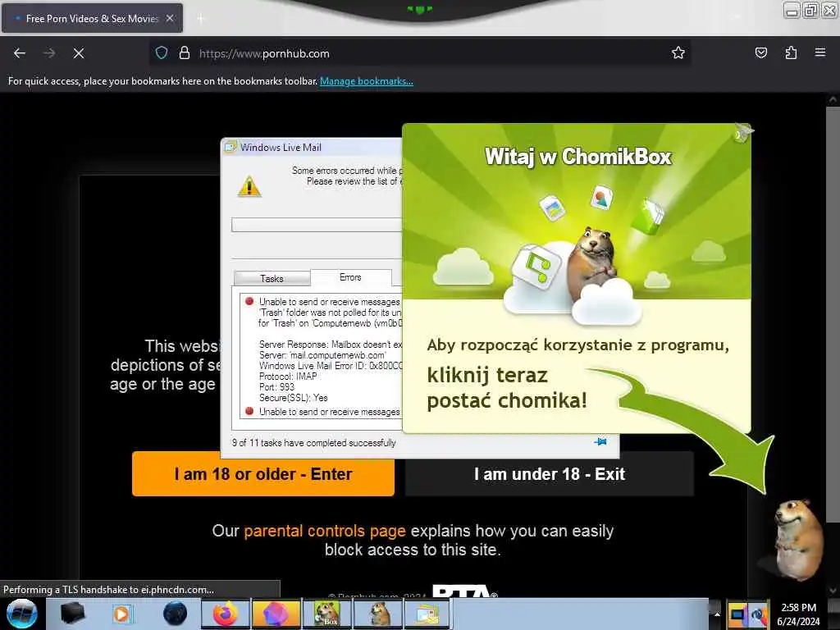Open the clock showing 2:58 PM
The height and width of the screenshot is (630, 840).
point(799,614)
